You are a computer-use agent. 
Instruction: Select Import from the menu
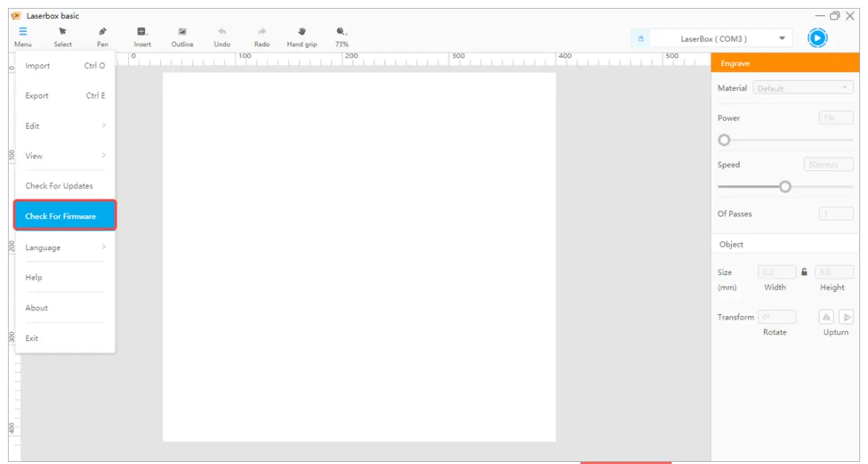point(64,66)
